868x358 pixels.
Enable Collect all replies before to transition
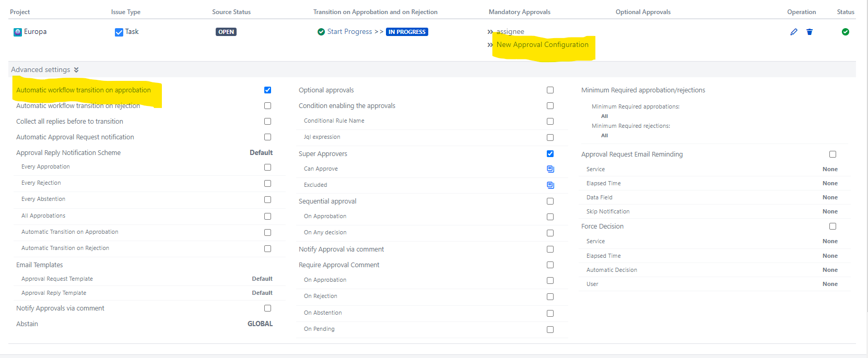267,121
